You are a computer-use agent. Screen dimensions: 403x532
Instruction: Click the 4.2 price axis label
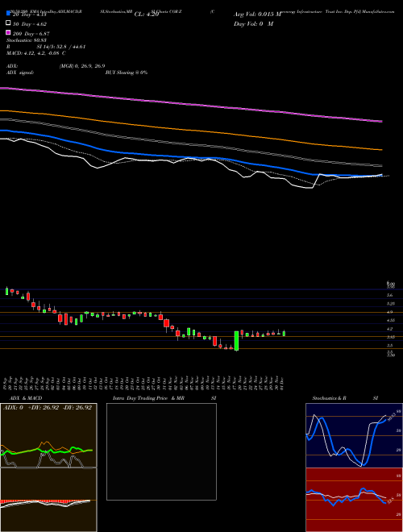click(390, 329)
